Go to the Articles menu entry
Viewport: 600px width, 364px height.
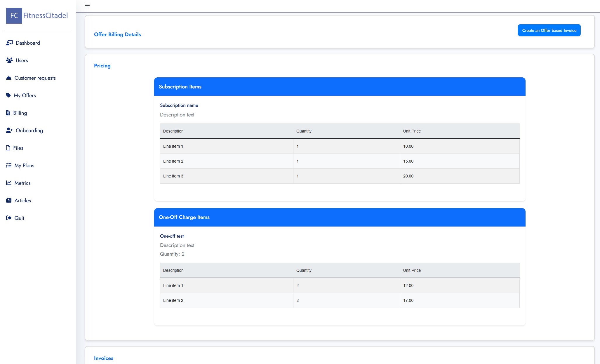click(x=23, y=201)
